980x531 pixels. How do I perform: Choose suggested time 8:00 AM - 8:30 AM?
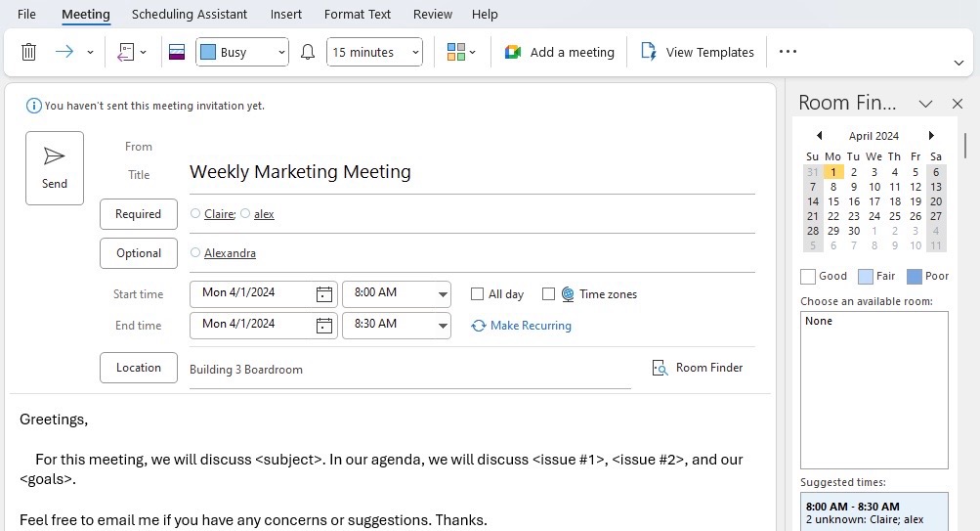873,512
